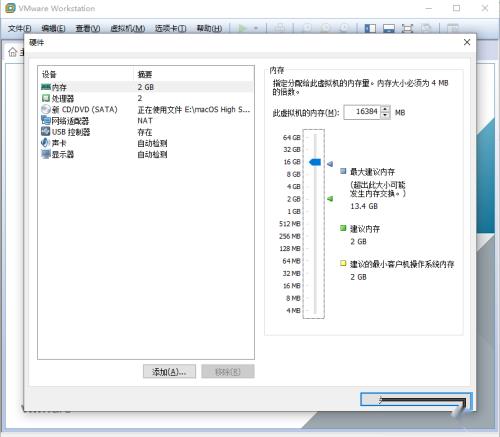Click the VMware Workstation title bar logo
This screenshot has width=500, height=437.
point(10,8)
